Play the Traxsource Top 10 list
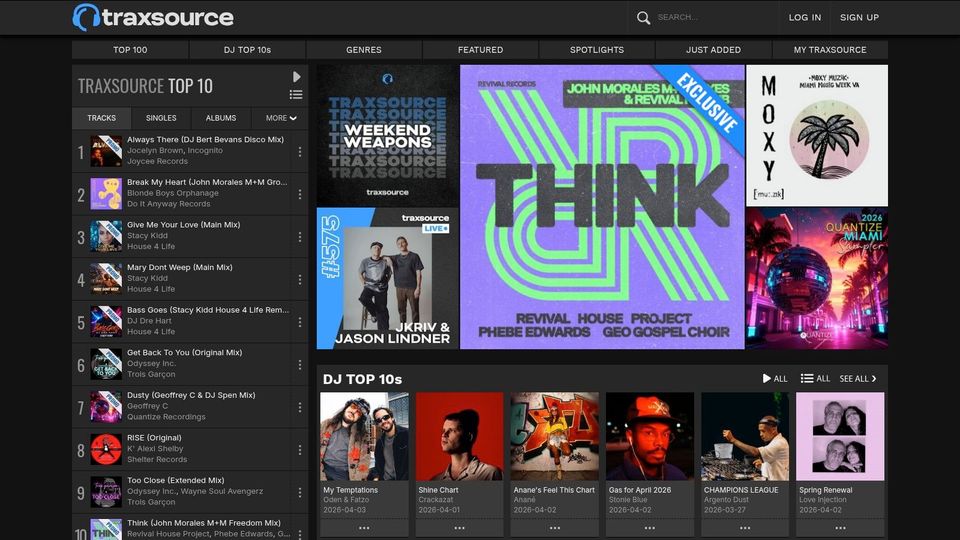 click(296, 77)
